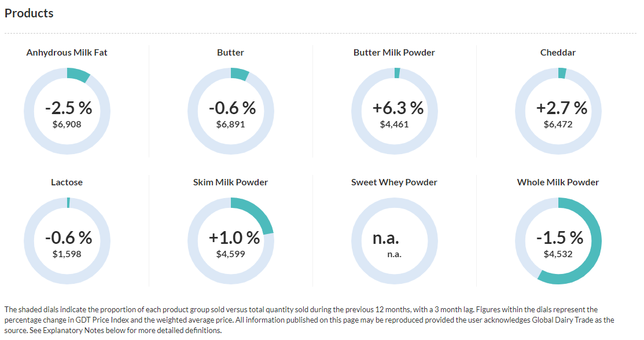This screenshot has height=340, width=644.
Task: Click the large n.a. Sweet Whey value
Action: pyautogui.click(x=385, y=238)
